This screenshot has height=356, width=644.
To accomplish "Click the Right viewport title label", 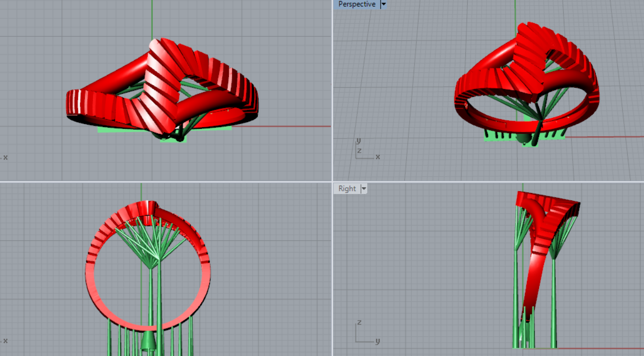I will [347, 189].
